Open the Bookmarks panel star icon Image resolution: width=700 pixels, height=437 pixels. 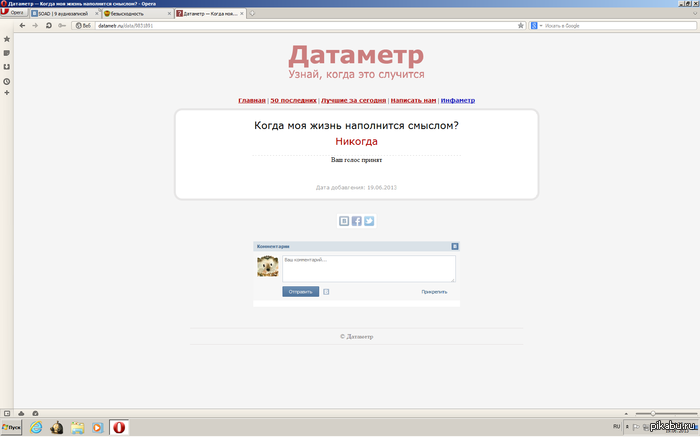(x=7, y=39)
